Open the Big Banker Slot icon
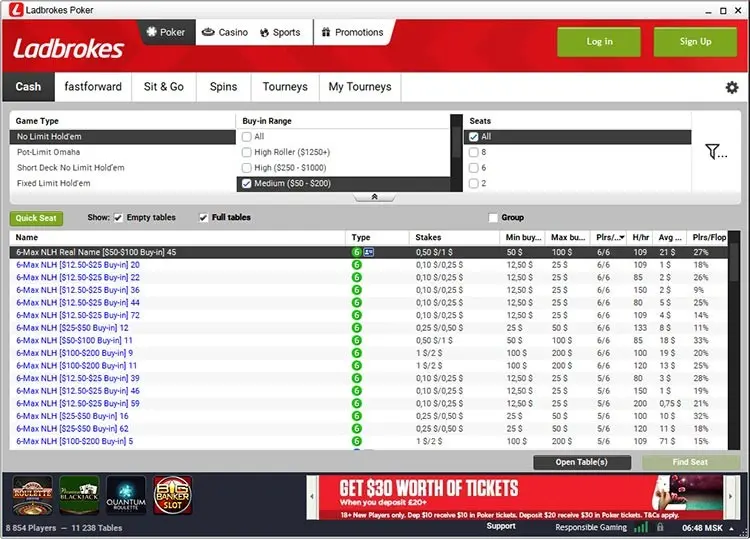 pyautogui.click(x=171, y=494)
